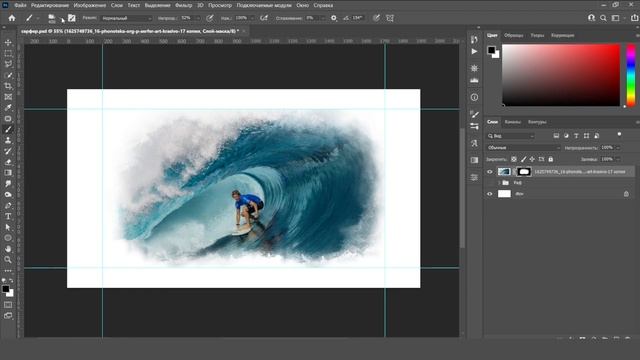
Task: Select the Pen tool
Action: 8,205
